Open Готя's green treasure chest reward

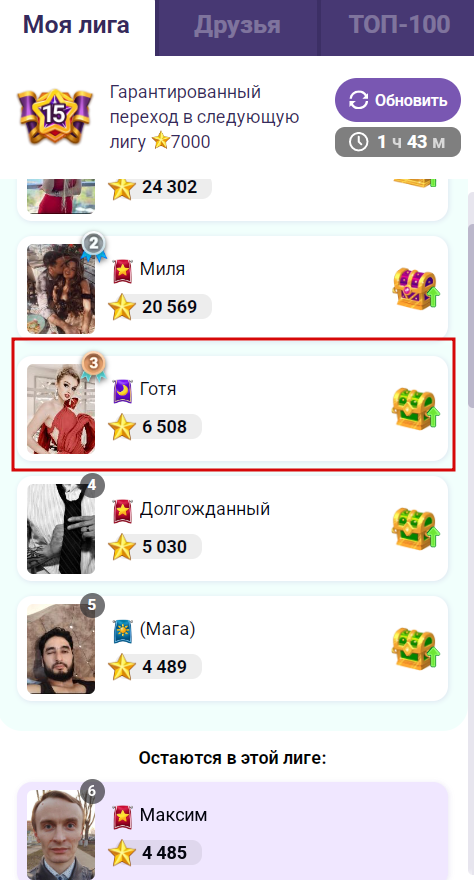[416, 409]
